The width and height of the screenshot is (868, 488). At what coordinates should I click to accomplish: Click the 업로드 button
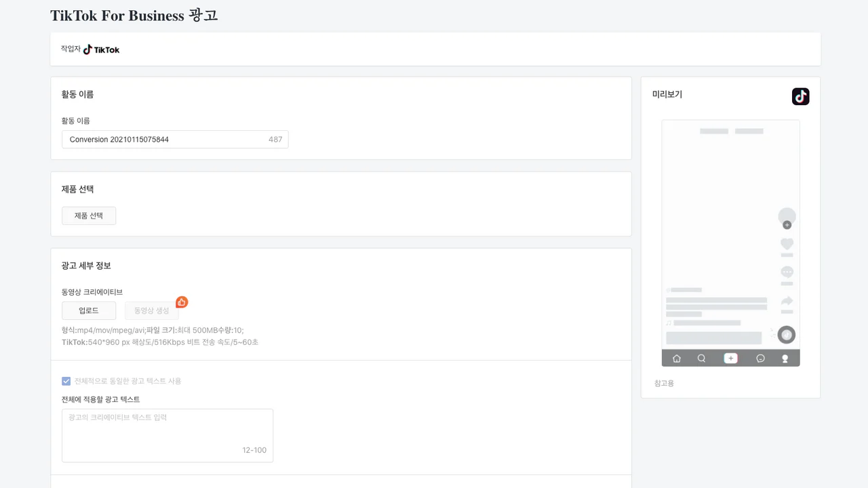point(89,310)
